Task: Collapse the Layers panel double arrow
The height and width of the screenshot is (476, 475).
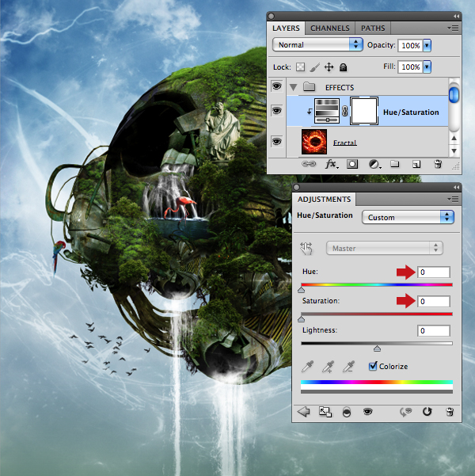Action: coord(456,16)
